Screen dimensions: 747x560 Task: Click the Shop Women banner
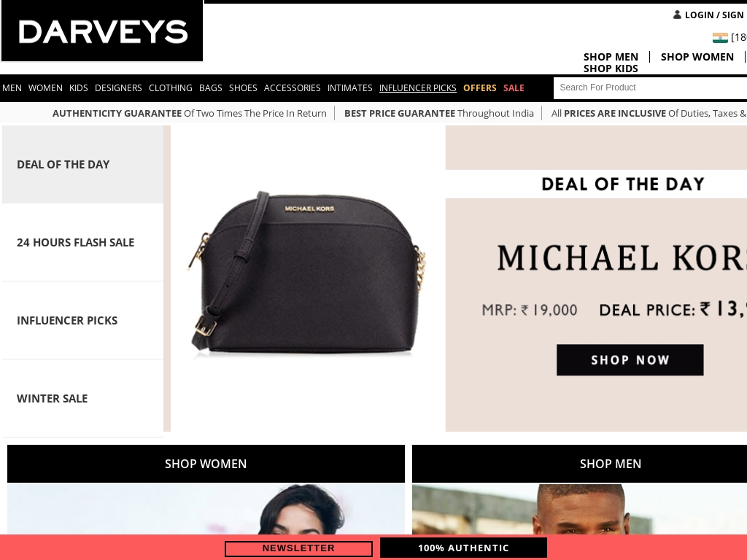coord(206,464)
